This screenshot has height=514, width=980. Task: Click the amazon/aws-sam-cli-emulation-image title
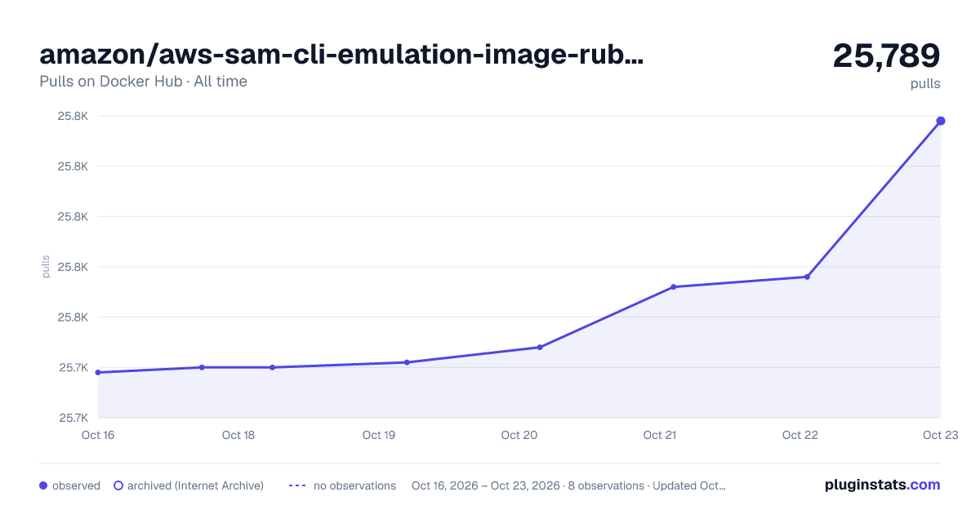click(x=341, y=55)
